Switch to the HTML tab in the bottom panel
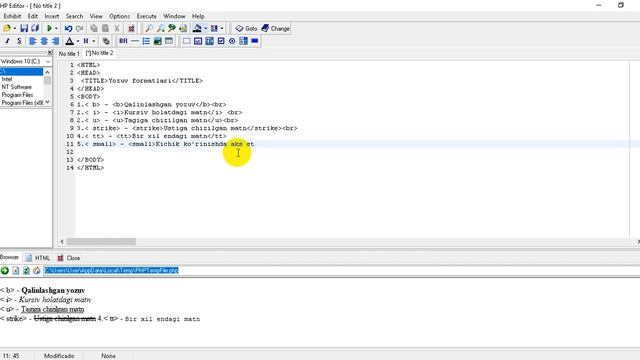This screenshot has height=360, width=640. tap(38, 258)
